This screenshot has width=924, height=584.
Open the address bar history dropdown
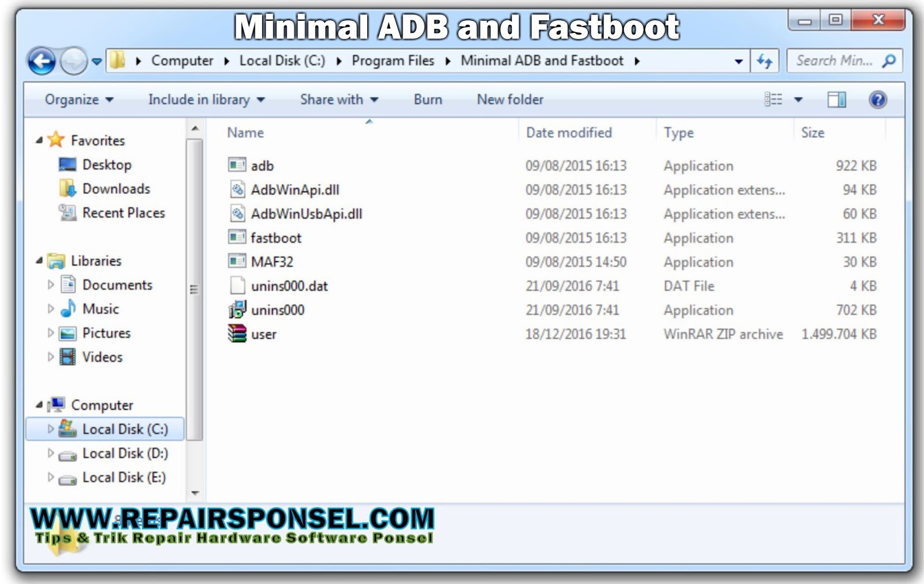coord(738,61)
